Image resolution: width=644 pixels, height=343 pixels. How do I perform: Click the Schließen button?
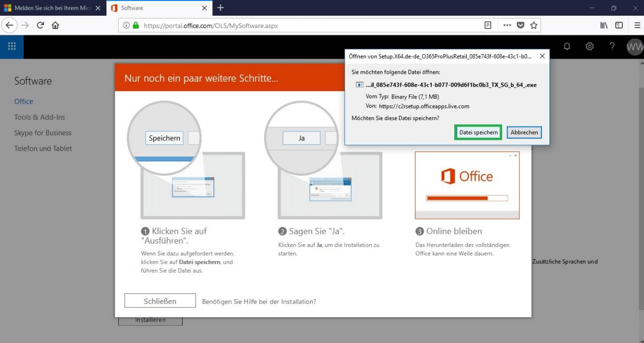point(160,301)
